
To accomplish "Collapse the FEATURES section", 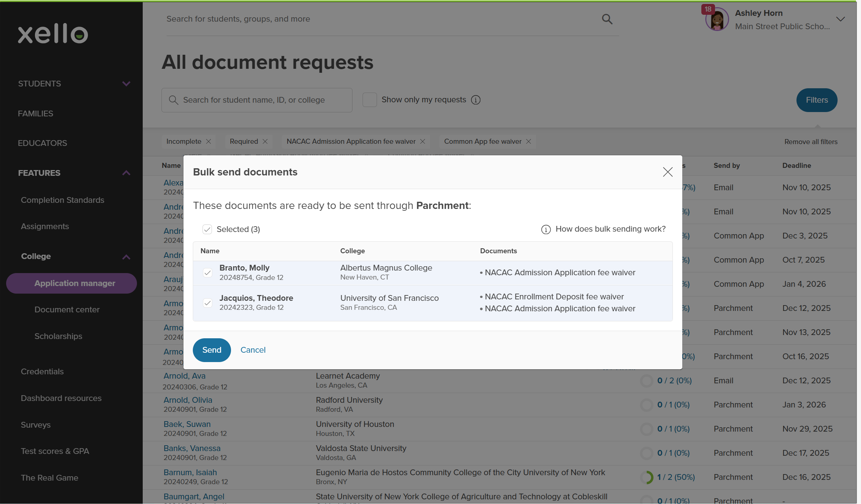I will pos(126,173).
